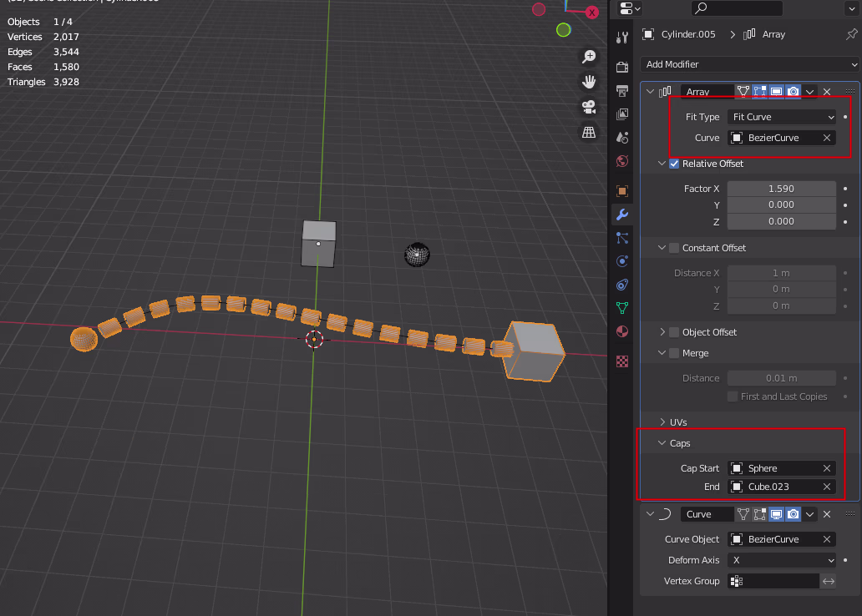Click the End cap Cube.023 field

(x=782, y=487)
